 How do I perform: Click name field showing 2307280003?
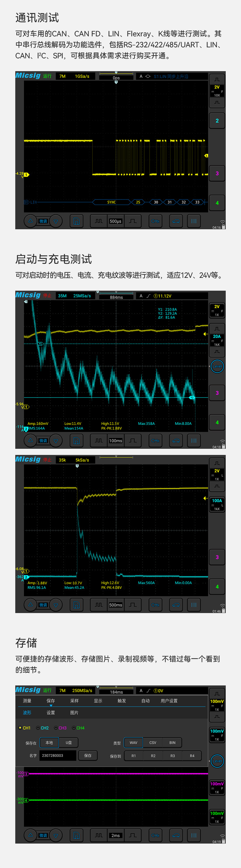pyautogui.click(x=58, y=756)
